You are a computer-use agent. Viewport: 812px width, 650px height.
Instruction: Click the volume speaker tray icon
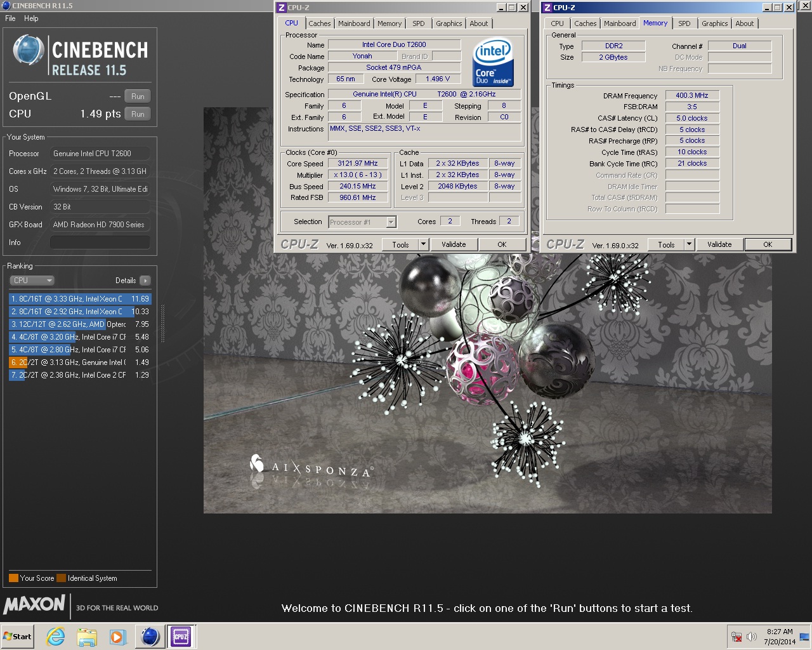tap(752, 636)
